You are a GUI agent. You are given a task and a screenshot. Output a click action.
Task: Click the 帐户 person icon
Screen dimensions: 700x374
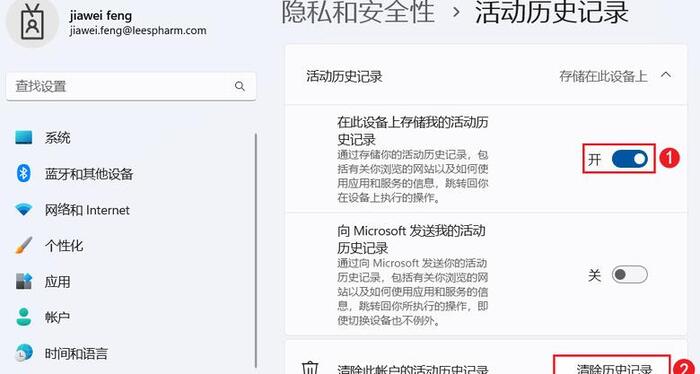(24, 317)
